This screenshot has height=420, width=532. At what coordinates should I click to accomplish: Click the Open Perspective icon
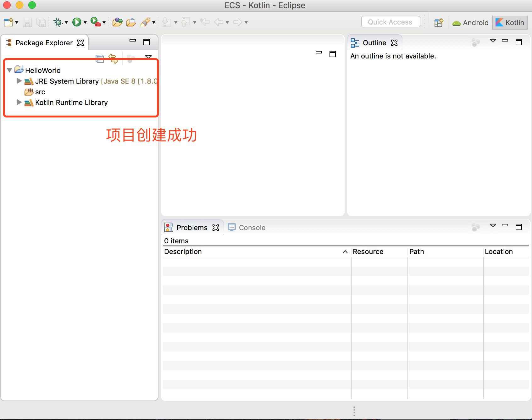(x=439, y=23)
